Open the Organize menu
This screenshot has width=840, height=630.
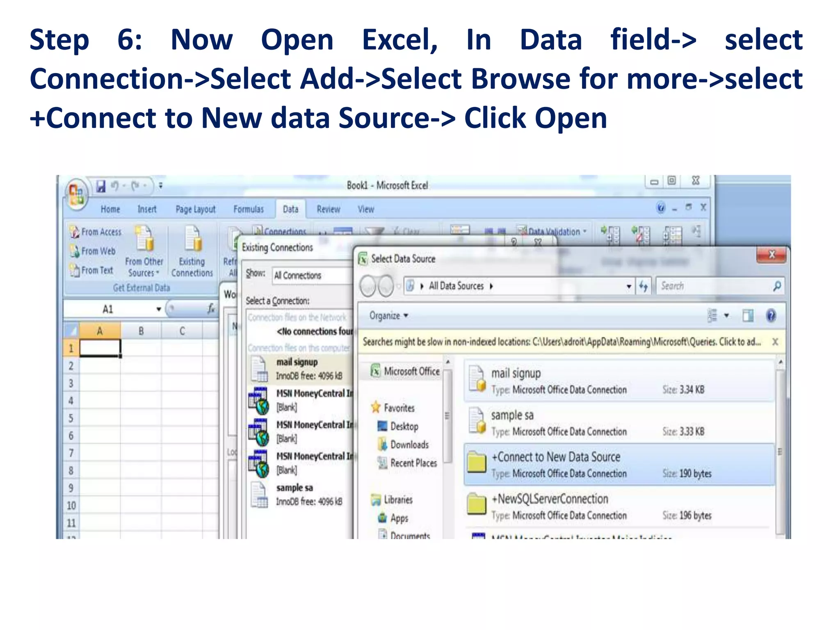(388, 315)
